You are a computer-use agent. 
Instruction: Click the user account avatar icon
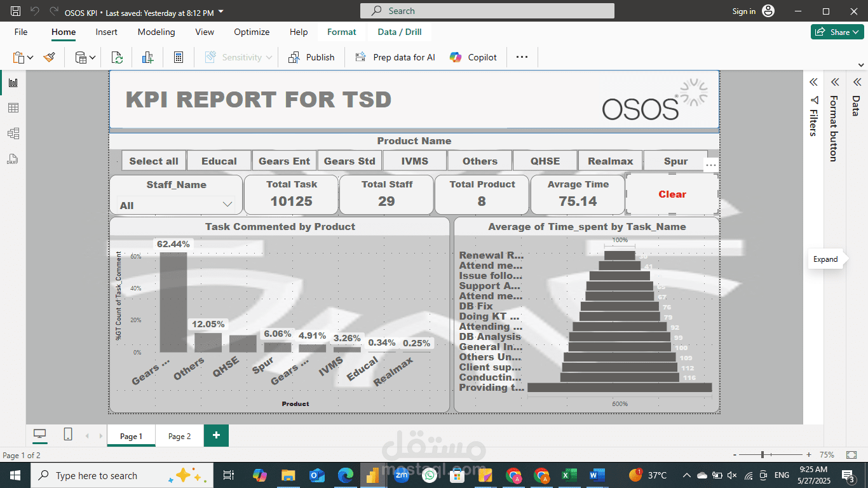[768, 11]
